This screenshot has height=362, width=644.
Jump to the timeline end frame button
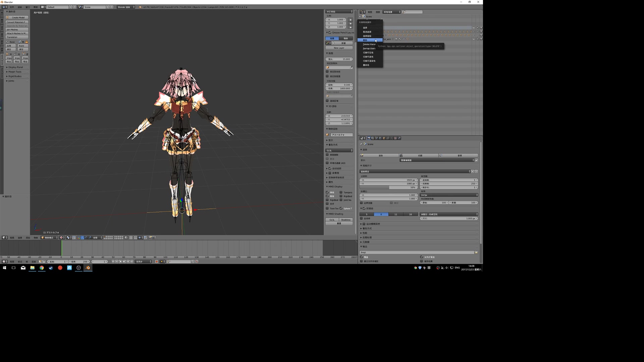132,262
